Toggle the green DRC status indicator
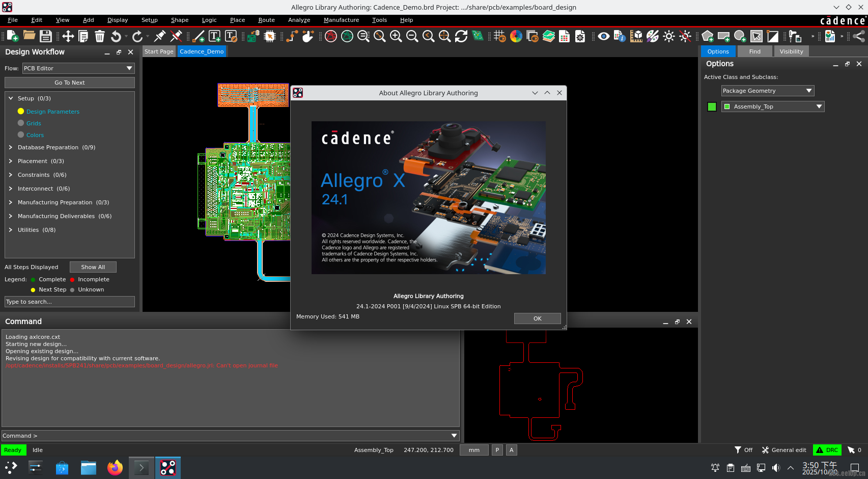Screen dimensions: 868x479 [827, 450]
